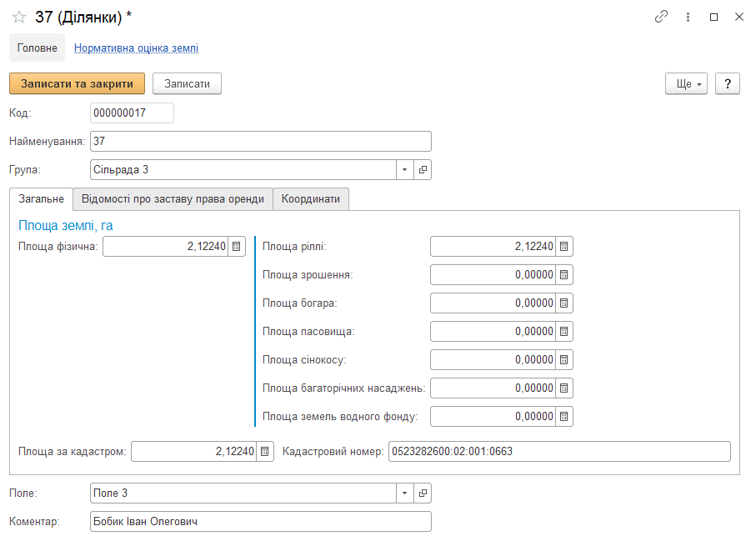The width and height of the screenshot is (756, 541).
Task: Switch to the Координати tab
Action: (x=311, y=199)
